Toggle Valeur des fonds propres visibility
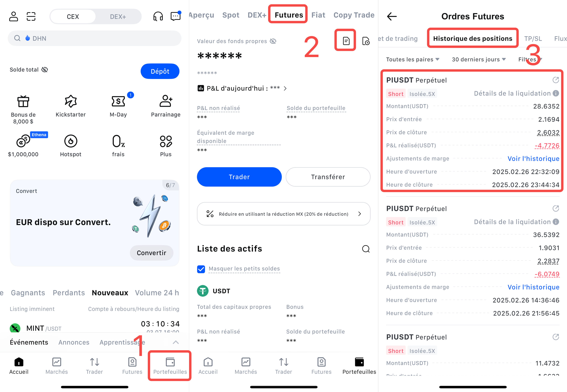Image resolution: width=567 pixels, height=392 pixels. point(273,41)
